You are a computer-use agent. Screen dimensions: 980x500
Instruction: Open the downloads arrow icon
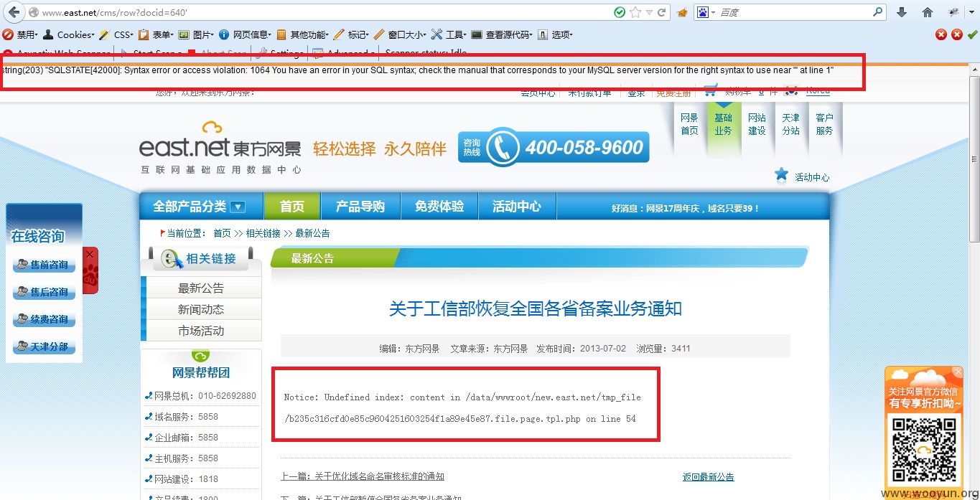902,12
